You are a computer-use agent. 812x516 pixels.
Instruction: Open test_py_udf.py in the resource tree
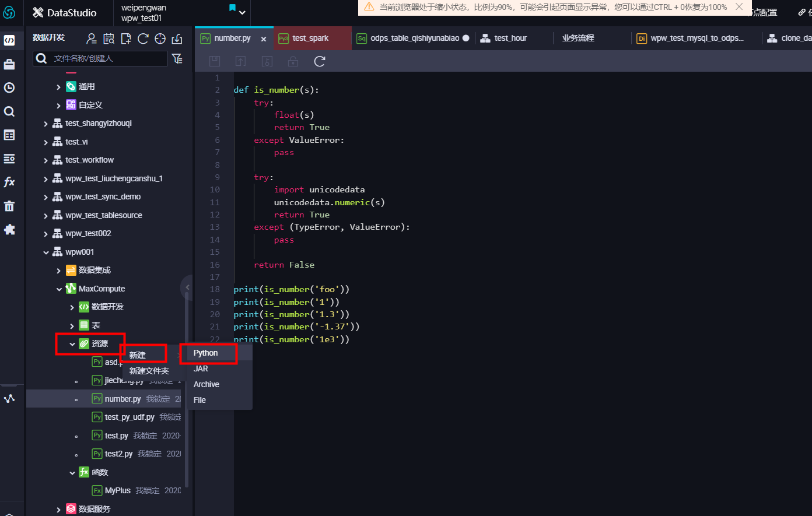pos(129,417)
